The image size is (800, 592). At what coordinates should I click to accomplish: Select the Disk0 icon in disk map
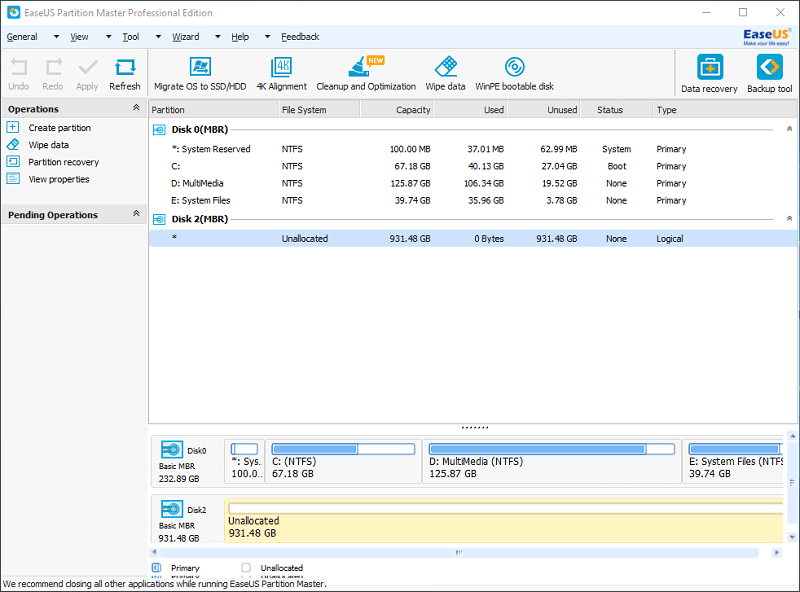(172, 450)
